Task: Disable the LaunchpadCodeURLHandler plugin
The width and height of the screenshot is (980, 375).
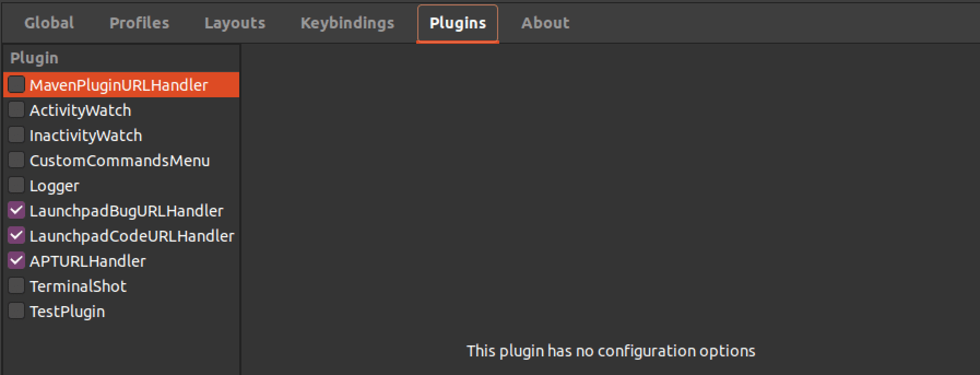Action: [x=16, y=235]
